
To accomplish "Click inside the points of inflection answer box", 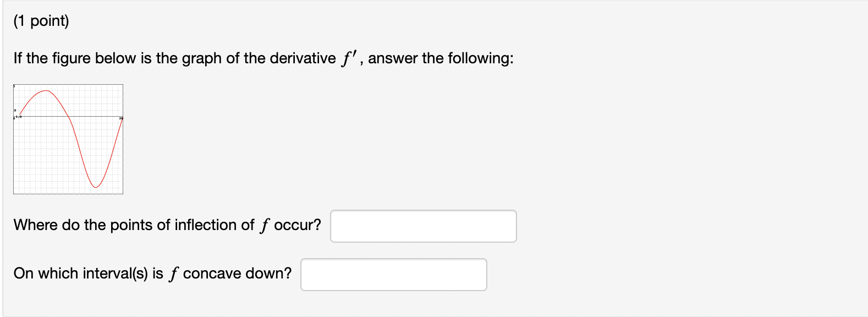I will coord(424,226).
